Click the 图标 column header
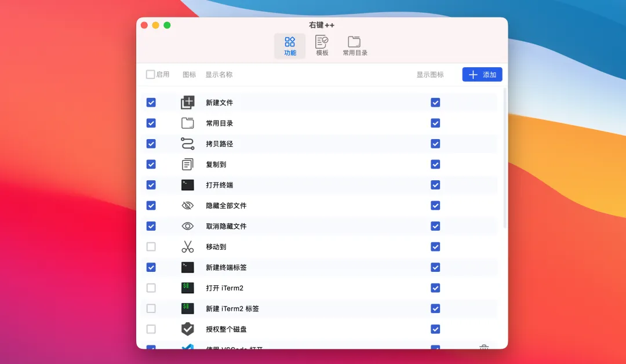The image size is (626, 364). (x=189, y=75)
